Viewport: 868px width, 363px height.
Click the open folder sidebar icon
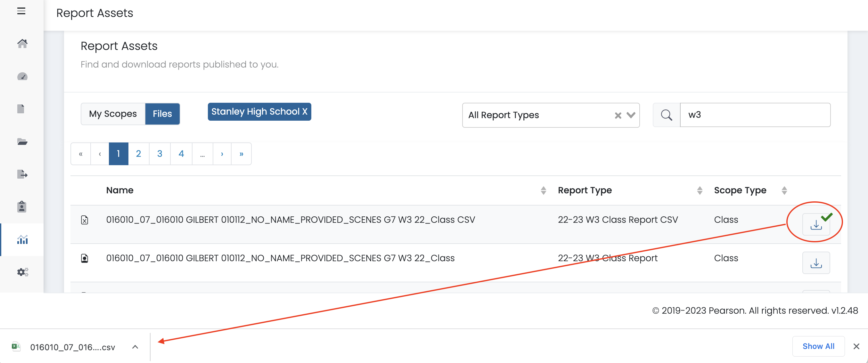coord(22,141)
